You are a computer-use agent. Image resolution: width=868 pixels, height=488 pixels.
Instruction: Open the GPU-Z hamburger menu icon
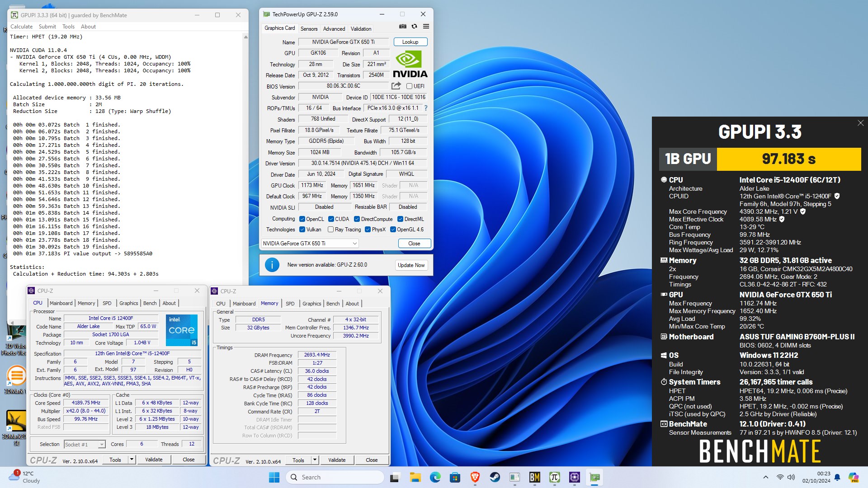click(x=426, y=27)
